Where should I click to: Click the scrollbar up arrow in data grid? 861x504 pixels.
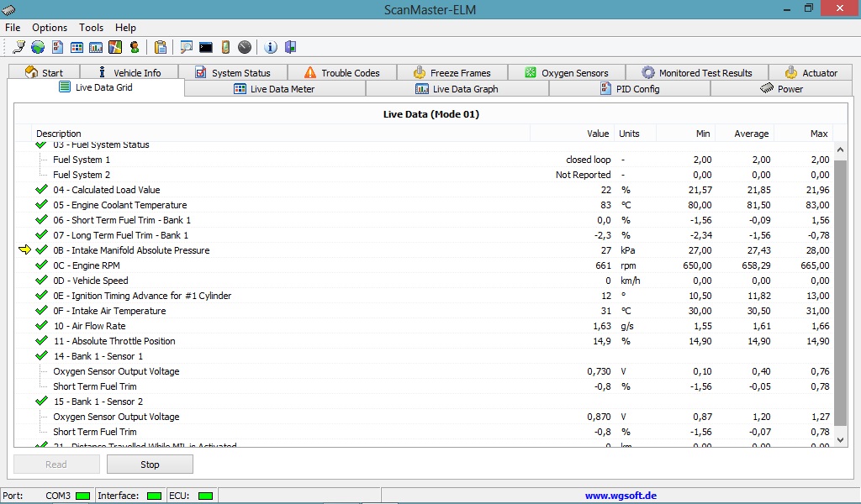[x=840, y=150]
